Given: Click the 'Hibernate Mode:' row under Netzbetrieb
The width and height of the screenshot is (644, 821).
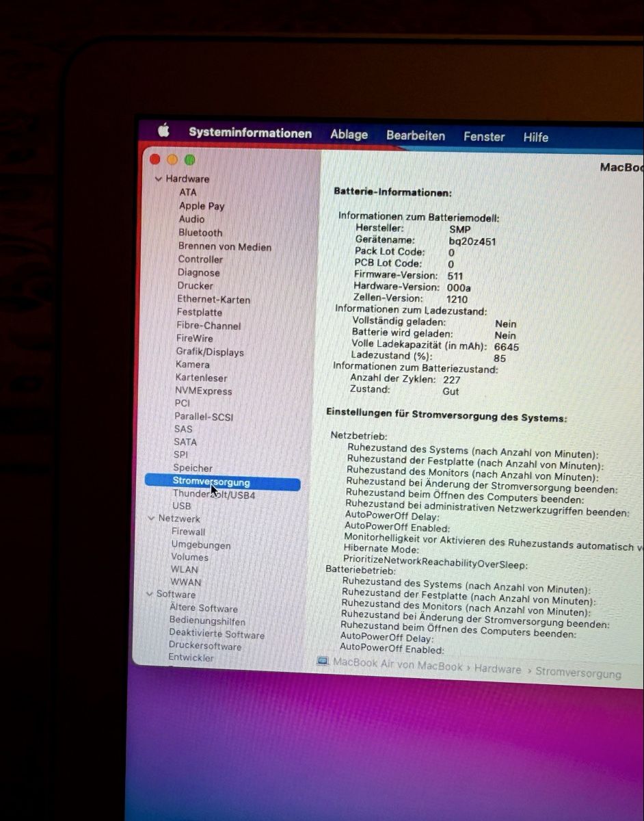Looking at the screenshot, I should 381,549.
